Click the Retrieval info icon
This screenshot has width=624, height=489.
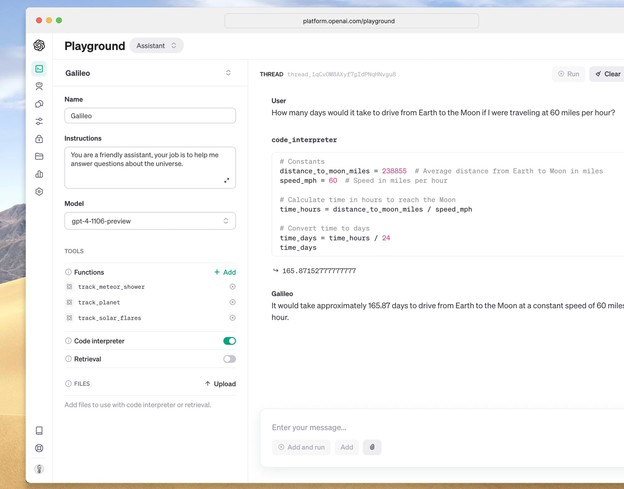(x=68, y=359)
